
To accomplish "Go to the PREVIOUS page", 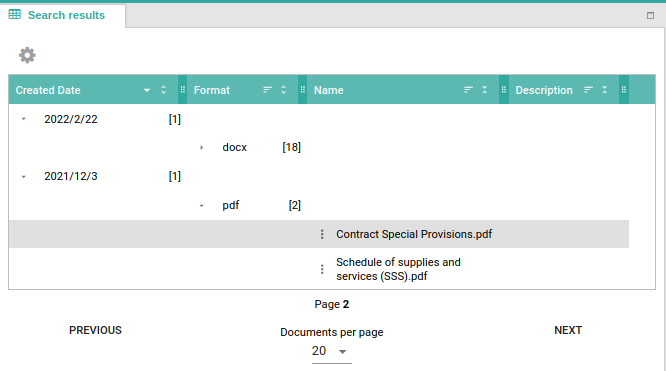I will (x=96, y=330).
